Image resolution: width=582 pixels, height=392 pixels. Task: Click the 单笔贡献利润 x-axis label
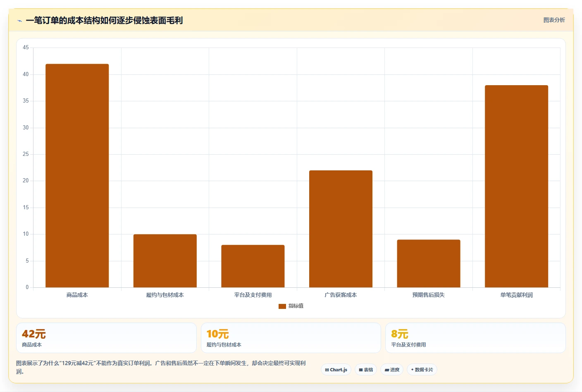coord(516,295)
